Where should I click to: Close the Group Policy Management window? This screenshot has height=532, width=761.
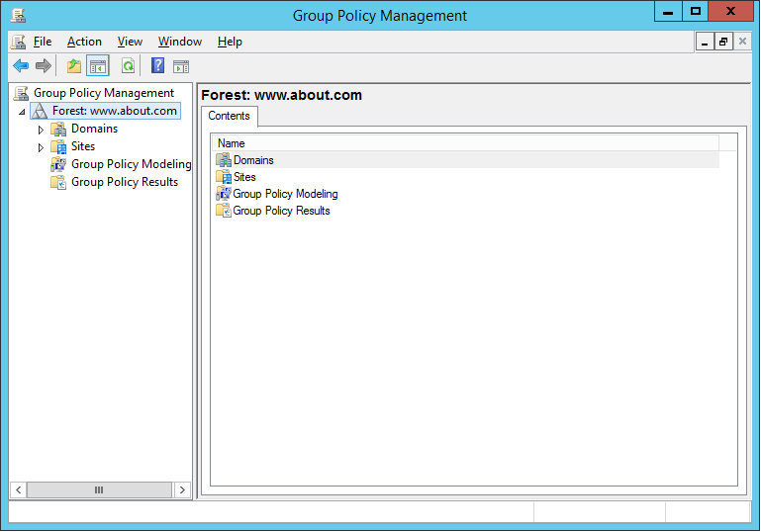point(730,11)
